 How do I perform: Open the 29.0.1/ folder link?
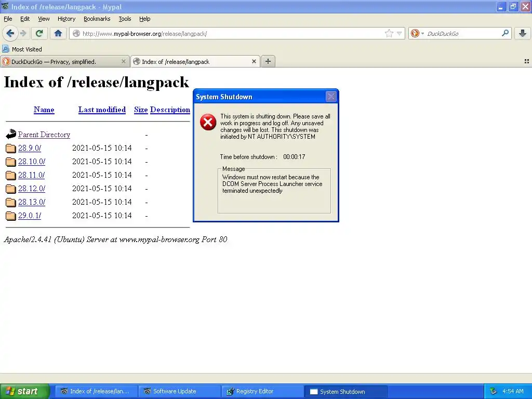click(x=30, y=216)
